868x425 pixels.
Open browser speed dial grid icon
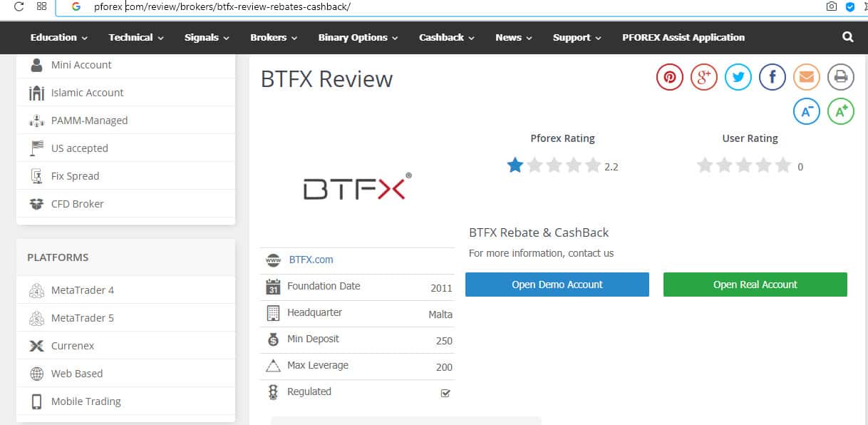tap(41, 6)
